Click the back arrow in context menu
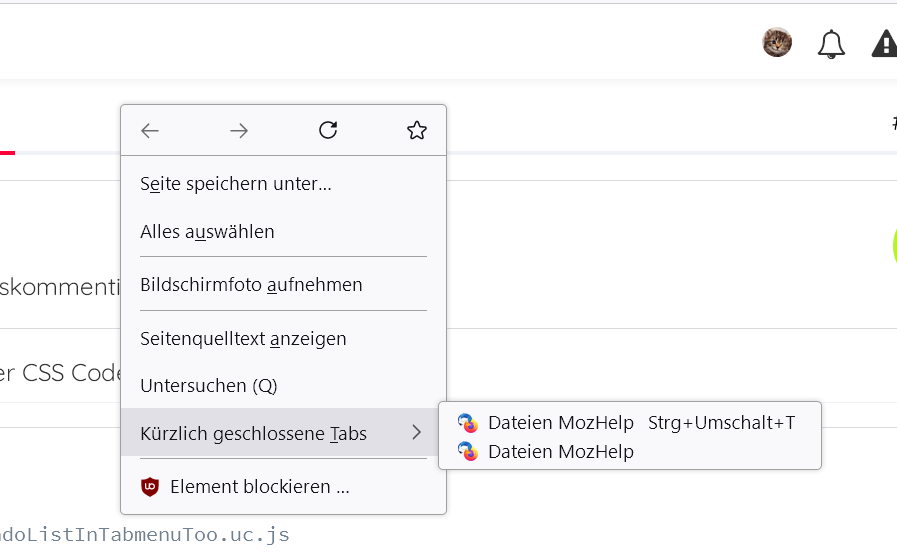 click(x=150, y=131)
